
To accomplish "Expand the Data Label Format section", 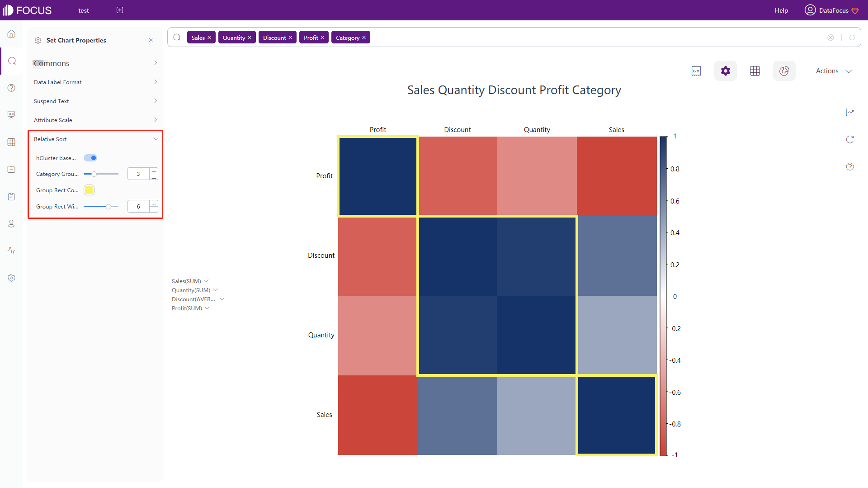I will point(95,82).
